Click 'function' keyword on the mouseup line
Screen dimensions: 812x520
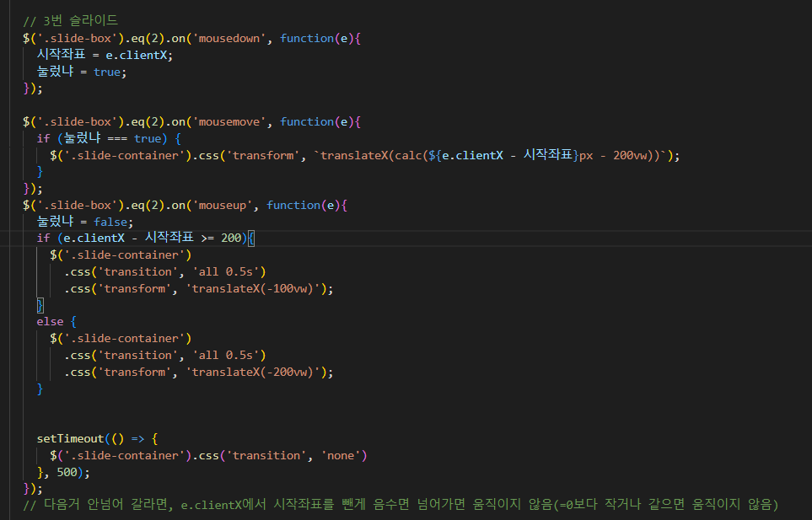[293, 206]
